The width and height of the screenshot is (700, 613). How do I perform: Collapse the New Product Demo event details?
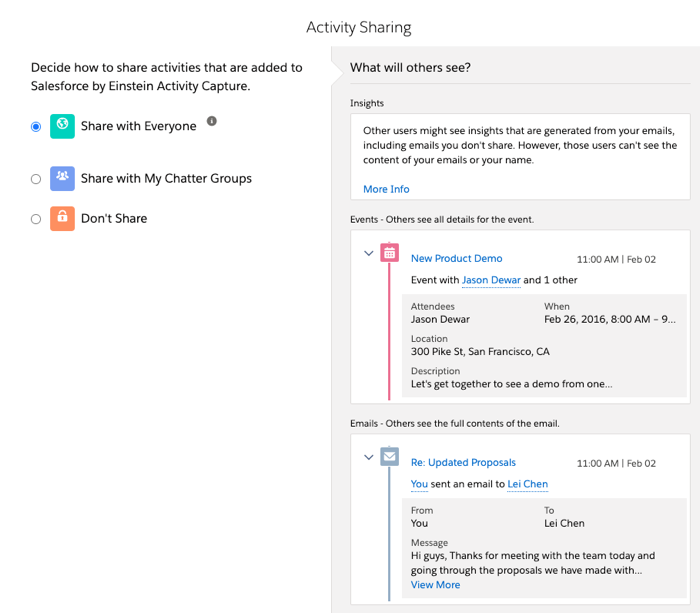click(369, 254)
